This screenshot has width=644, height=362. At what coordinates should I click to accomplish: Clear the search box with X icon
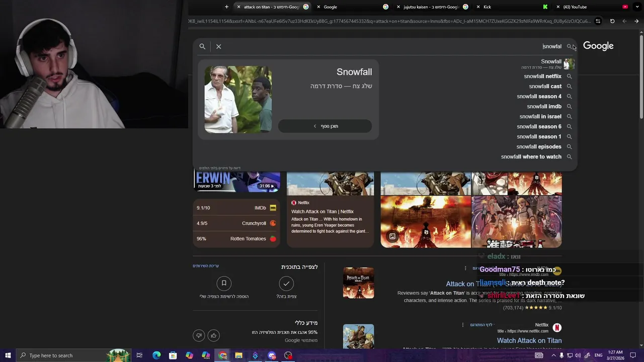(x=218, y=46)
